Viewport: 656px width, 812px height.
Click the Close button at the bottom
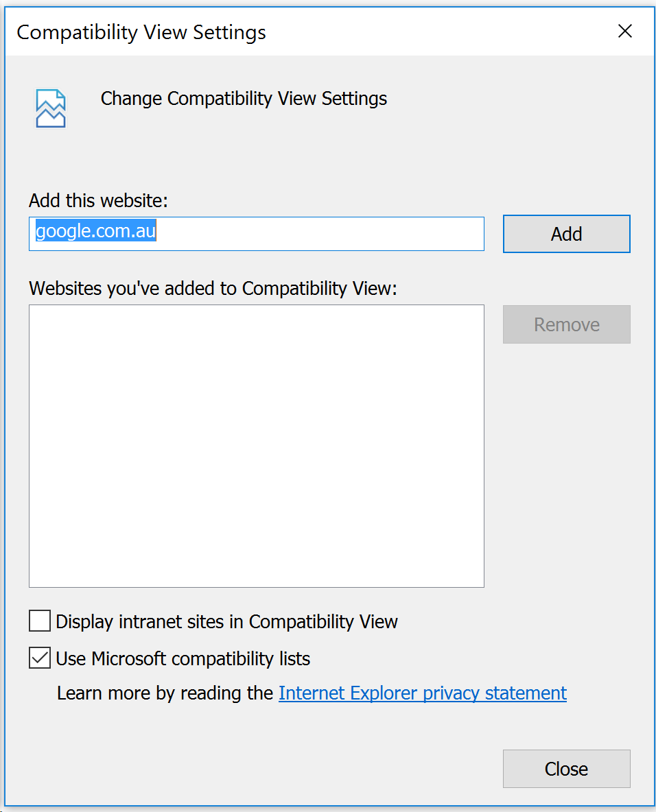click(x=566, y=769)
